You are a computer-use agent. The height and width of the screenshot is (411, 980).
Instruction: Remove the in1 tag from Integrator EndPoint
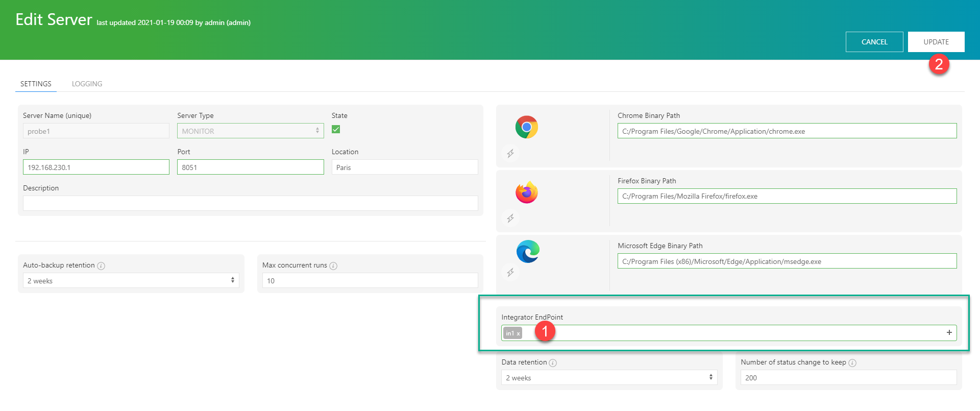[518, 333]
